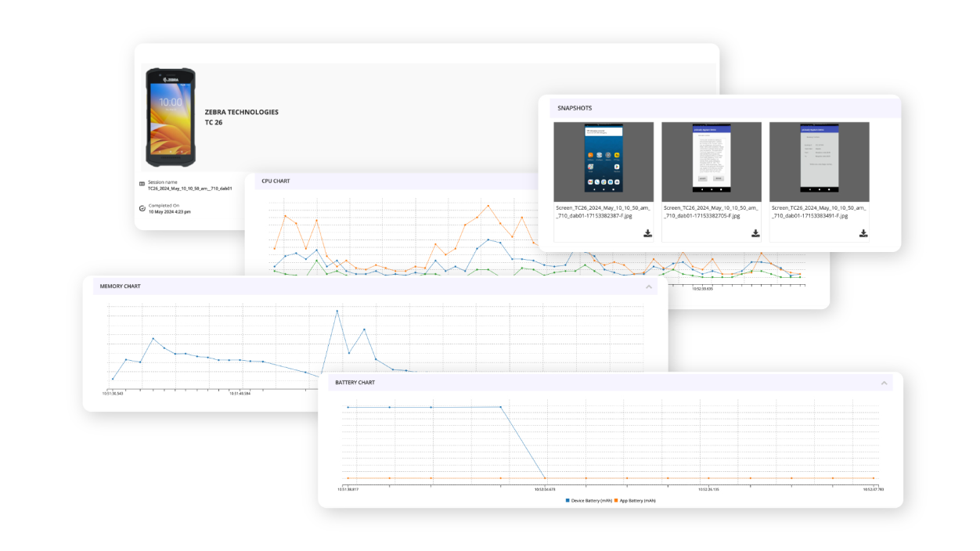
Task: Download the first snapshot ending in 382387-F.jpg
Action: point(648,233)
